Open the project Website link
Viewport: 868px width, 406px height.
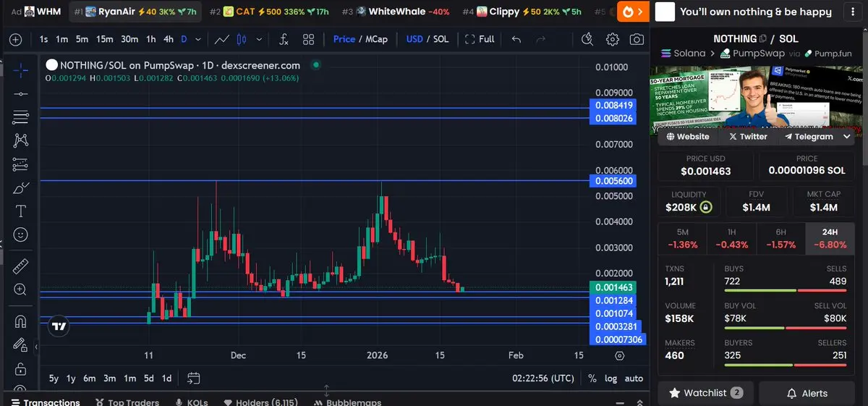(688, 136)
